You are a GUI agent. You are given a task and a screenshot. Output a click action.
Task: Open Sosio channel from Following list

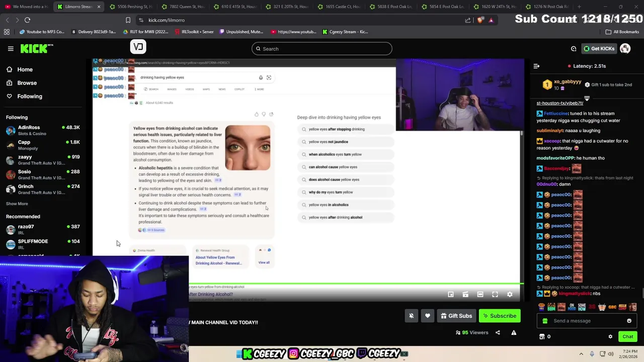(x=43, y=174)
